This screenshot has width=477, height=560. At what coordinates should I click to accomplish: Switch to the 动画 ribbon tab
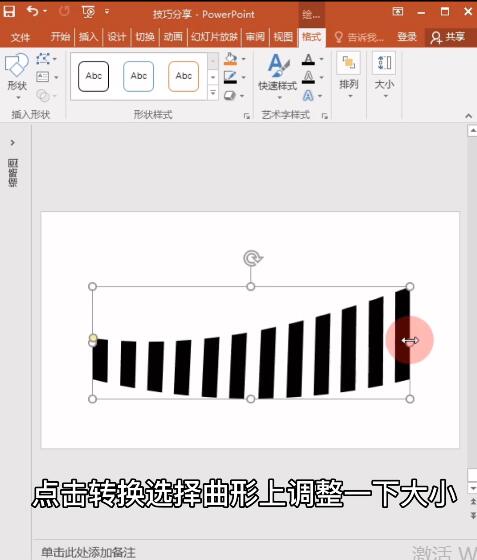[173, 37]
